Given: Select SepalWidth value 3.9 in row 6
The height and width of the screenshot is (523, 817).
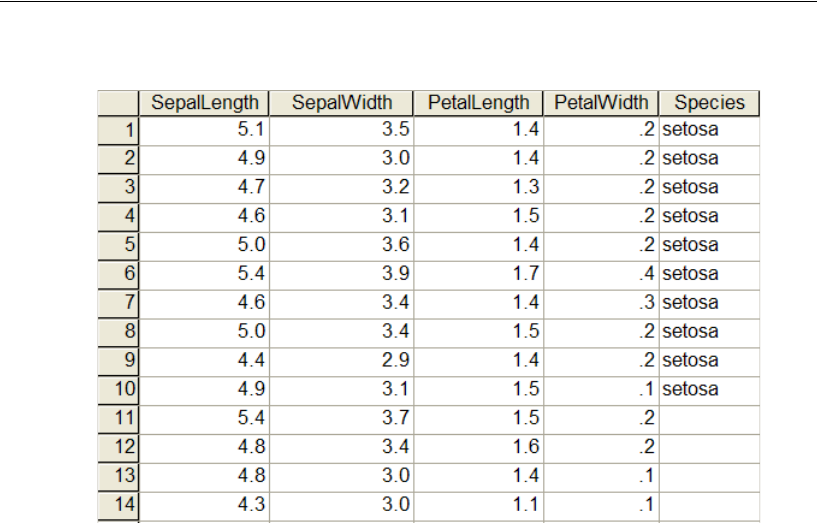Looking at the screenshot, I should point(342,273).
